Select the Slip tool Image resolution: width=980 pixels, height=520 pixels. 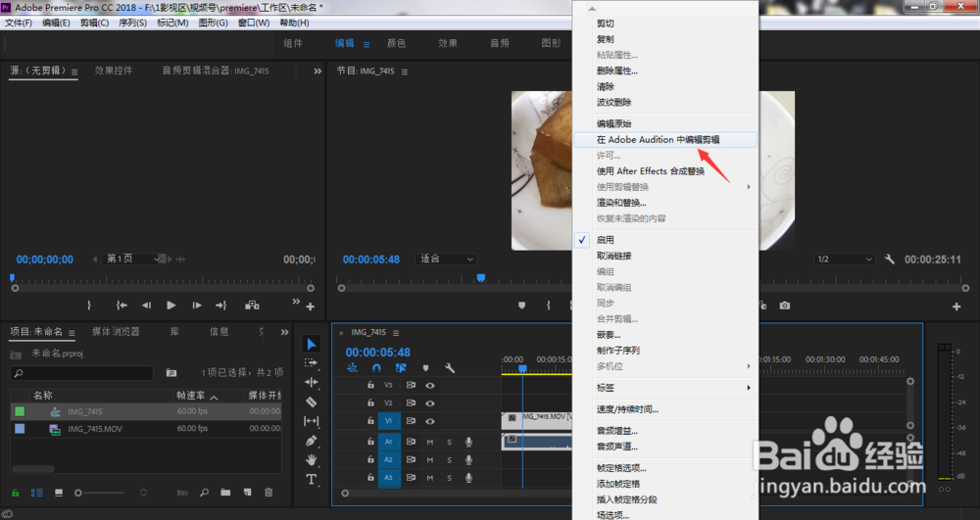point(312,421)
